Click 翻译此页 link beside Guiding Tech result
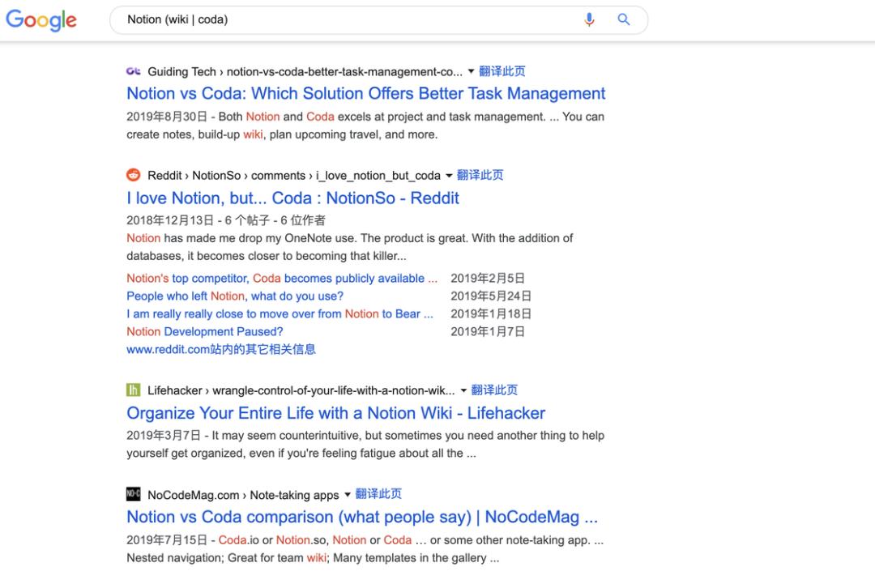 [x=502, y=71]
